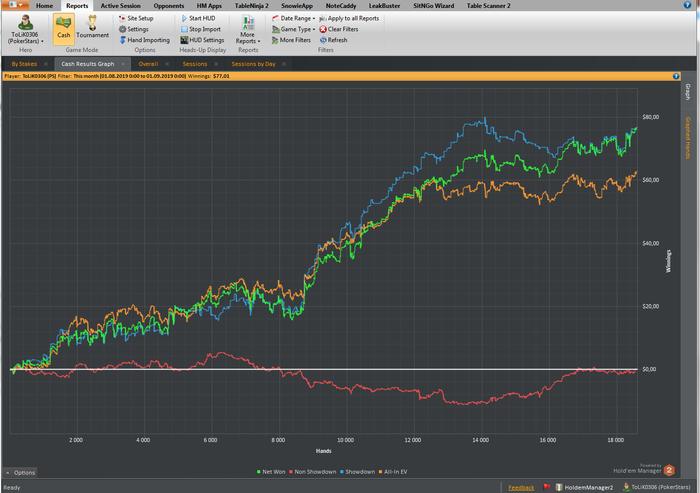Open SitNGo Wizard tab

point(433,6)
